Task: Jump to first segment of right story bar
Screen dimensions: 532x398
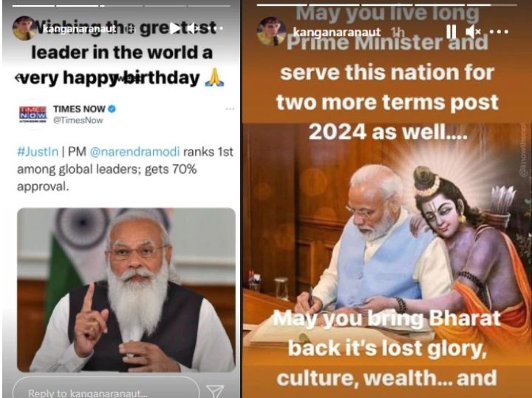Action: (x=282, y=5)
